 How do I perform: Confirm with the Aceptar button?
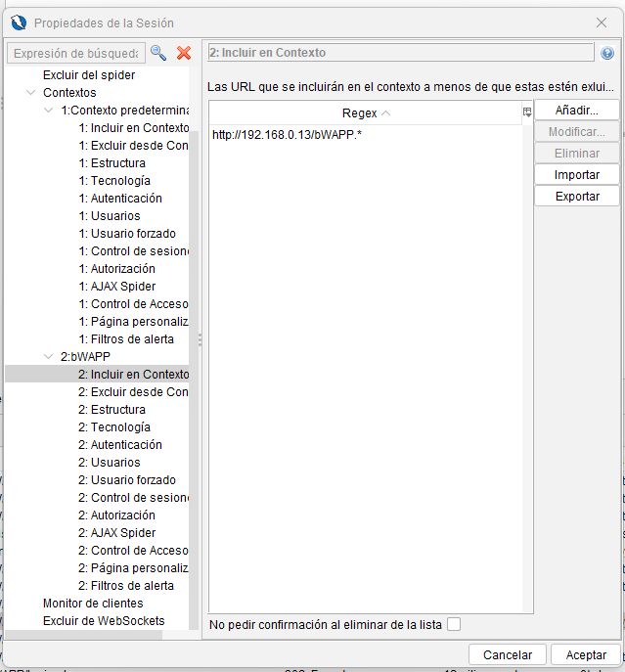(x=585, y=654)
